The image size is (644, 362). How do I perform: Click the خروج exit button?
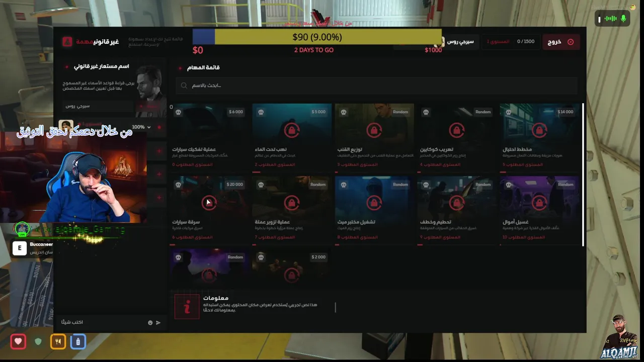tap(560, 42)
